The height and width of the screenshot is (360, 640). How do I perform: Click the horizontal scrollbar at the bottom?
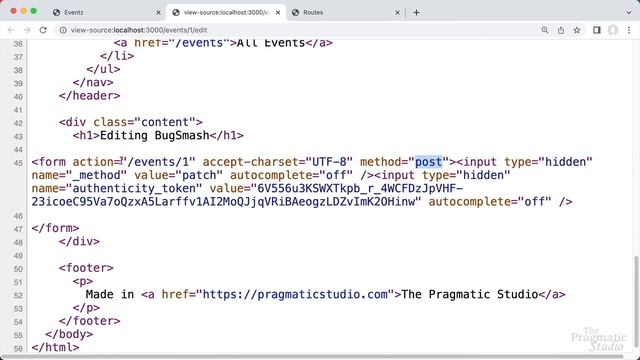pos(312,356)
